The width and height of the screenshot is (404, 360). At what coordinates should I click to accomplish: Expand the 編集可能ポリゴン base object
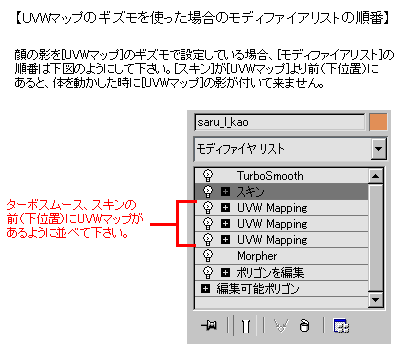(206, 288)
